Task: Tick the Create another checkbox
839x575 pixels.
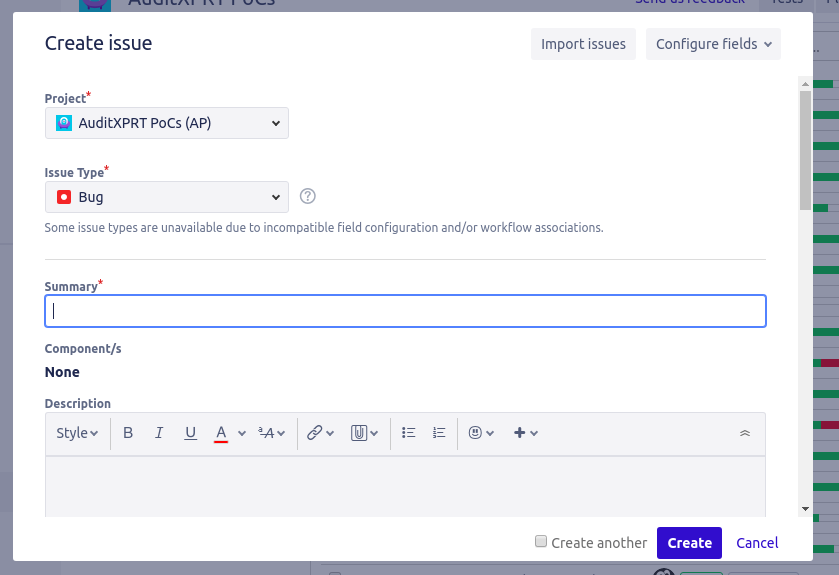Action: [x=541, y=541]
